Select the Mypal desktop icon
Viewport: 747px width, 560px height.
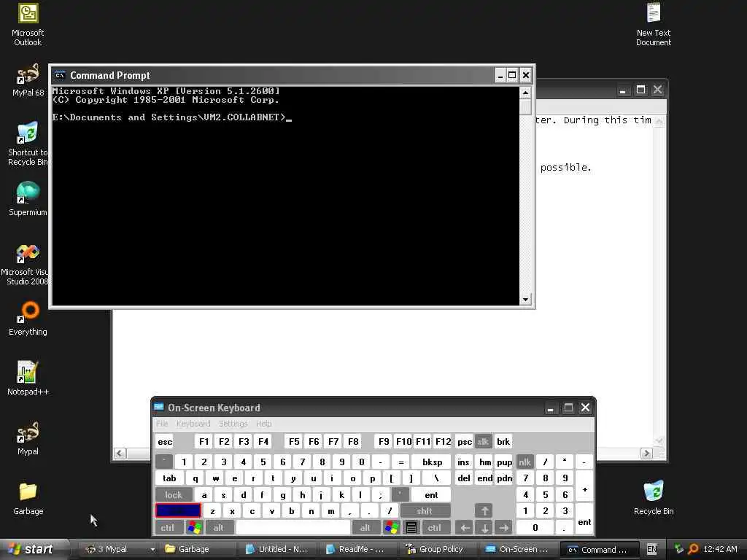coord(28,438)
